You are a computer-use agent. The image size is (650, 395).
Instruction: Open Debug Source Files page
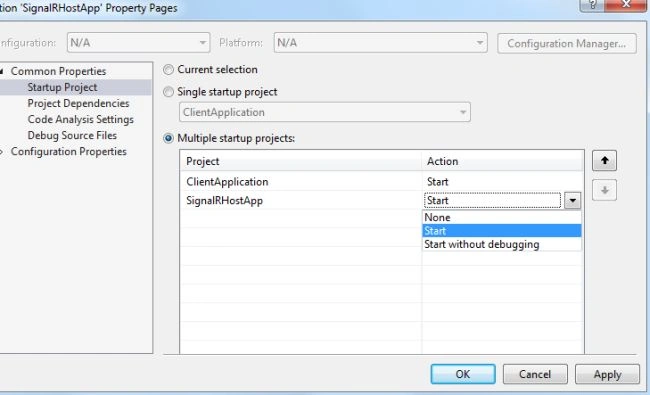72,136
